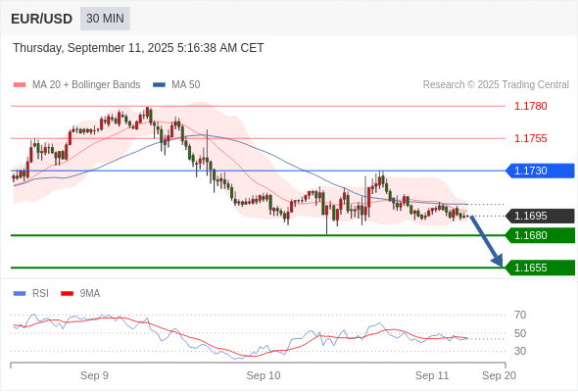The width and height of the screenshot is (578, 392).
Task: Click the EUR/USD pair title
Action: tap(42, 19)
